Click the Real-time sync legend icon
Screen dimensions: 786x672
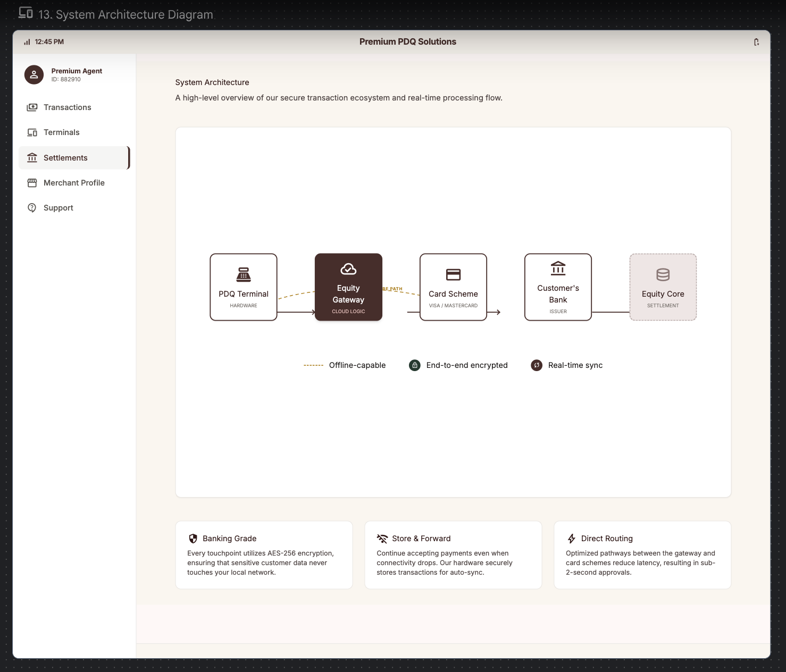[537, 365]
